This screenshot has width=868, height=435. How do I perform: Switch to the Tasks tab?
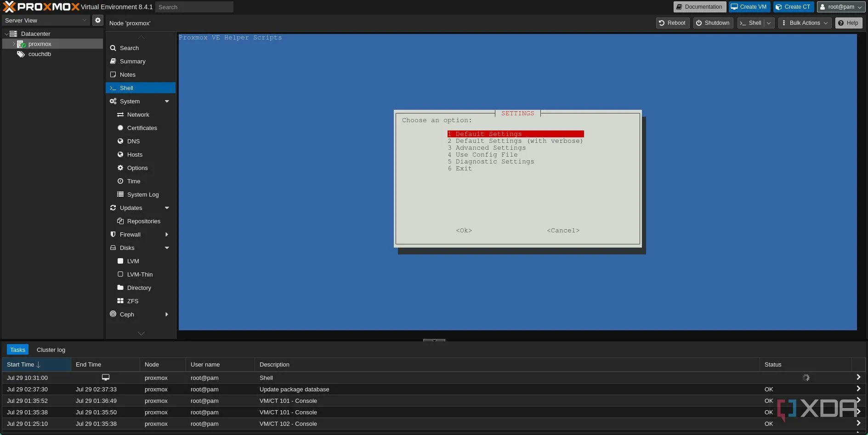pos(17,350)
